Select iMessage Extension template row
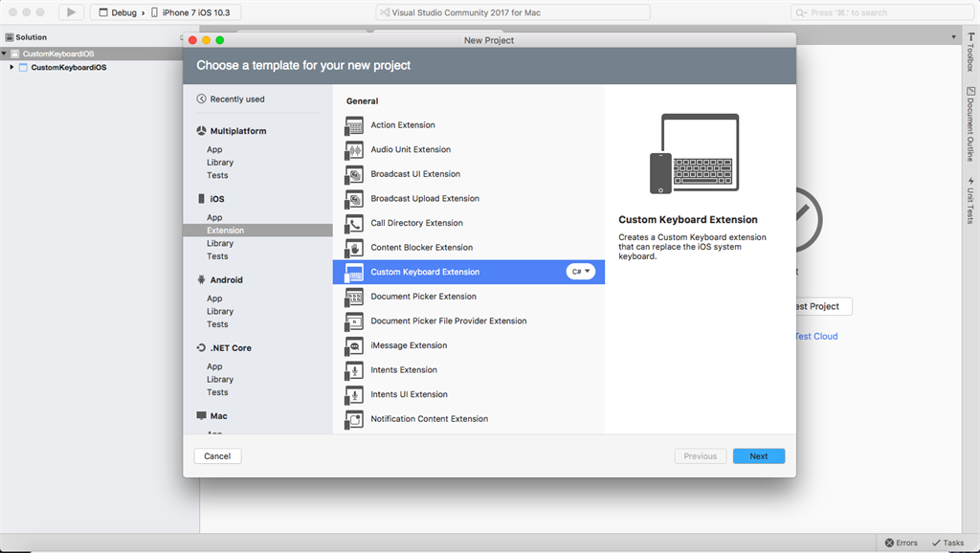The image size is (980, 553). pyautogui.click(x=469, y=345)
